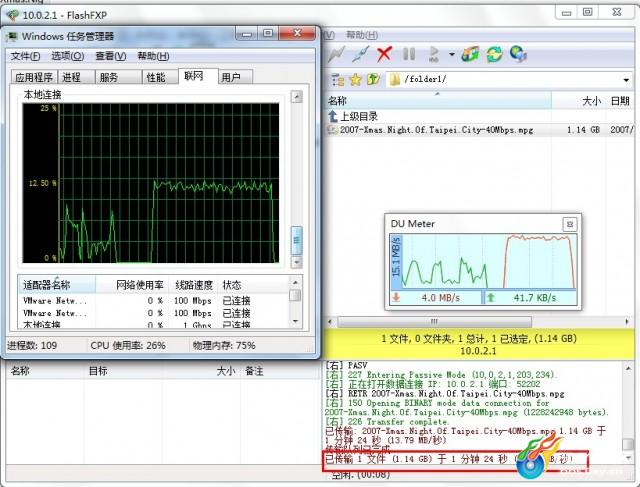Click the Task Manager title bar icon
Viewport: 640px width, 487px height.
(x=12, y=36)
